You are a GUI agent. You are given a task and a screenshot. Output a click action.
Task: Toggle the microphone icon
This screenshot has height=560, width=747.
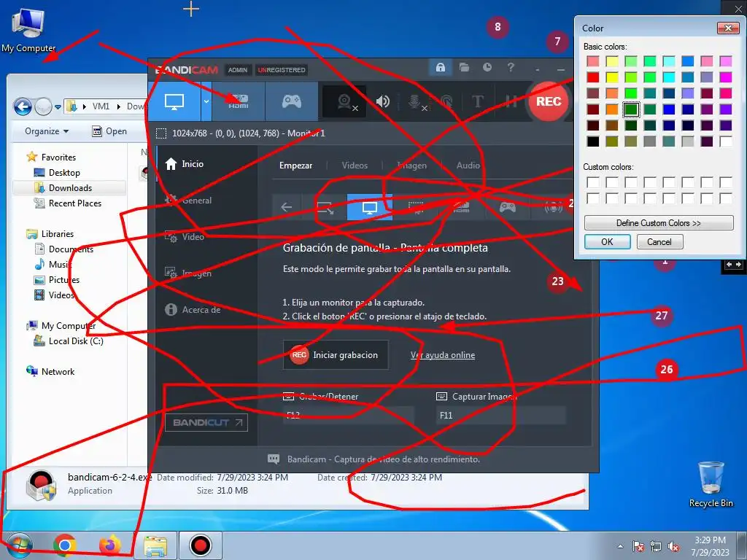pyautogui.click(x=415, y=101)
